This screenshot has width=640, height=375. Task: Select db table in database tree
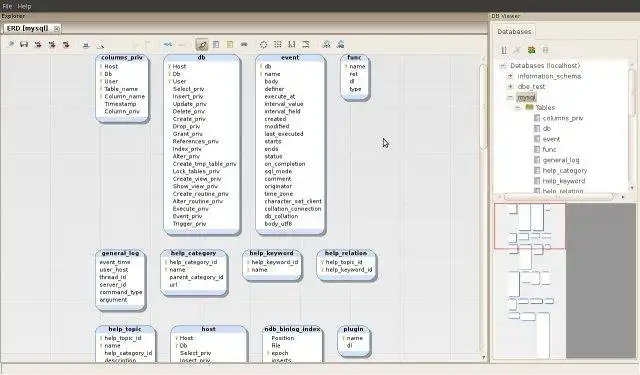(x=547, y=129)
